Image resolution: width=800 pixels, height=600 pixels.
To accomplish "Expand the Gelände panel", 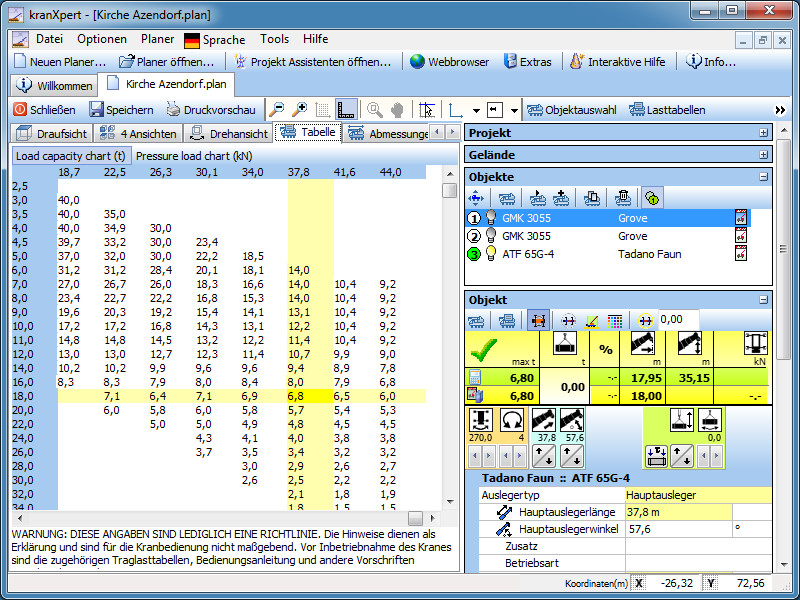I will [764, 155].
